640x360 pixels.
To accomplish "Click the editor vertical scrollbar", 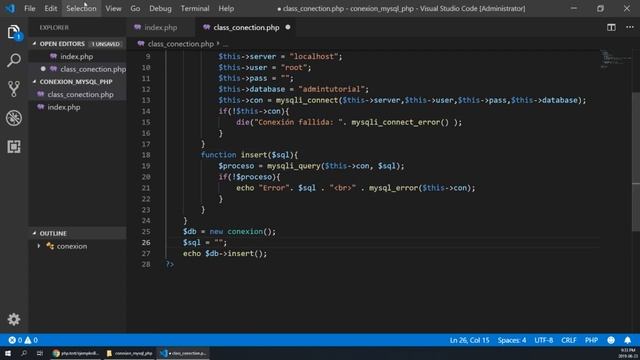I will [636, 162].
